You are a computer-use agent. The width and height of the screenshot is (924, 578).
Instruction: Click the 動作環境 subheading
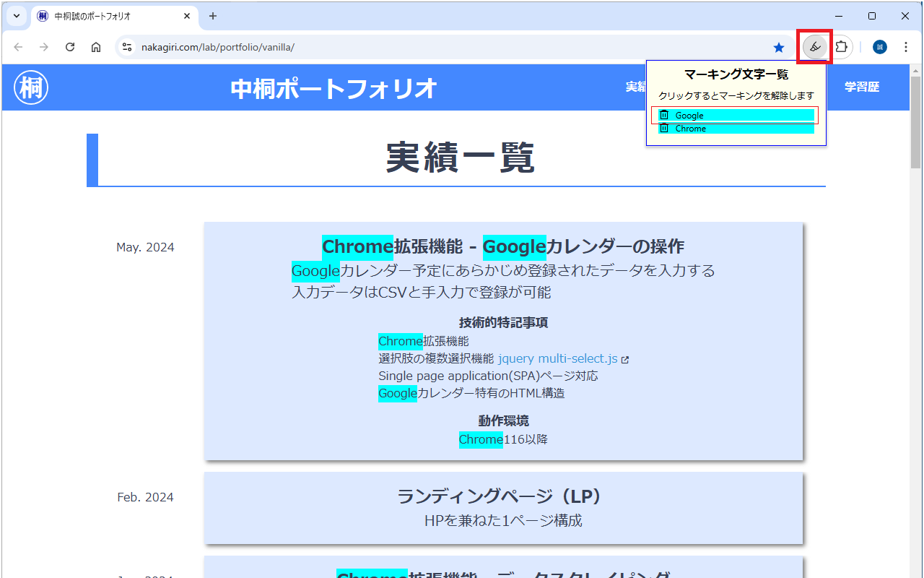(x=503, y=420)
